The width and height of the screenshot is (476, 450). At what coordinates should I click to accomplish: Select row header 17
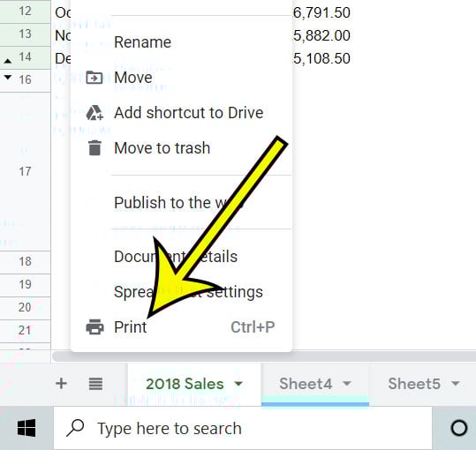26,172
